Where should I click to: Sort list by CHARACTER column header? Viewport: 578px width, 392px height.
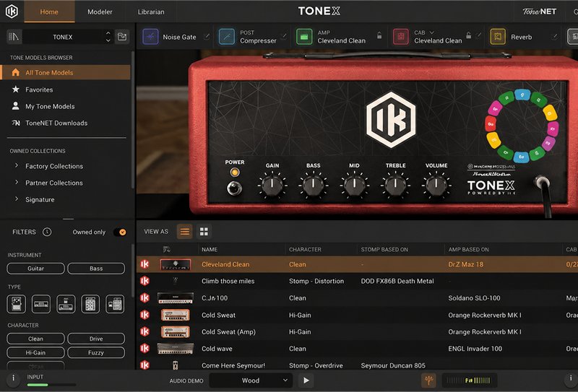coord(305,249)
